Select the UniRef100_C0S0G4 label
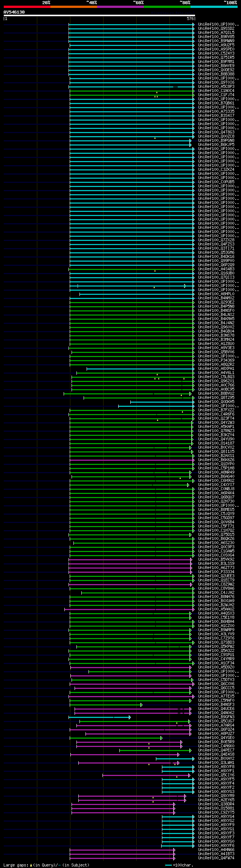This screenshot has height=868, width=241. [x=216, y=555]
